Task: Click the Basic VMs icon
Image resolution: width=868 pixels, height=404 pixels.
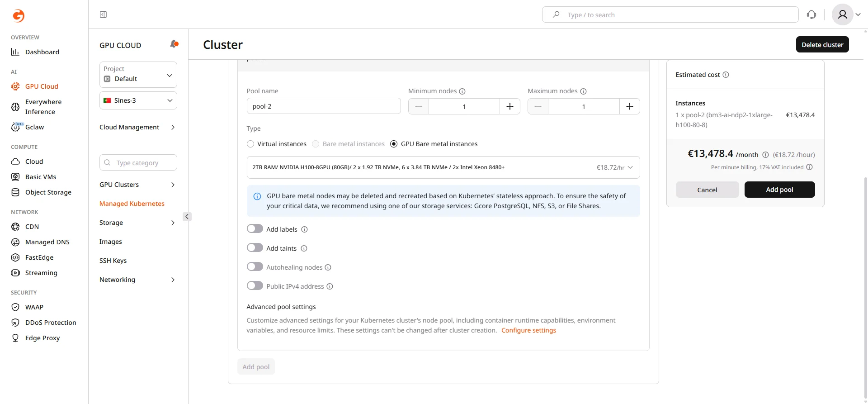Action: click(15, 177)
